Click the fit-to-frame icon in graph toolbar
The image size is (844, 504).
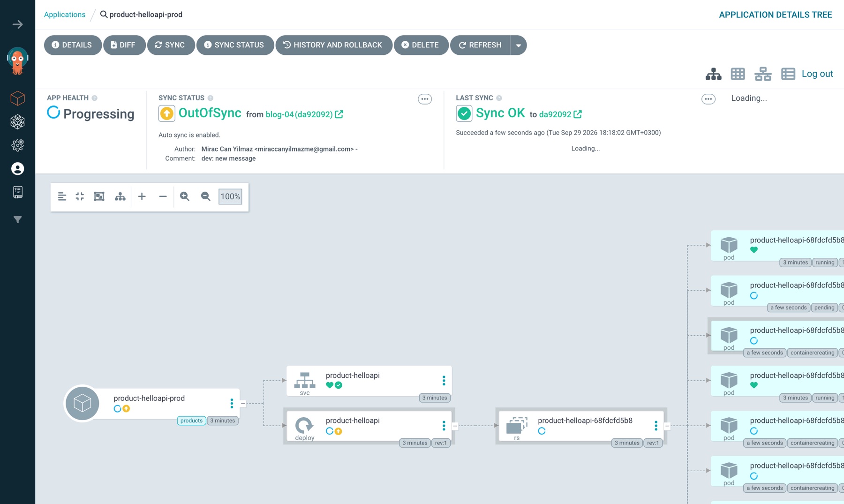99,196
